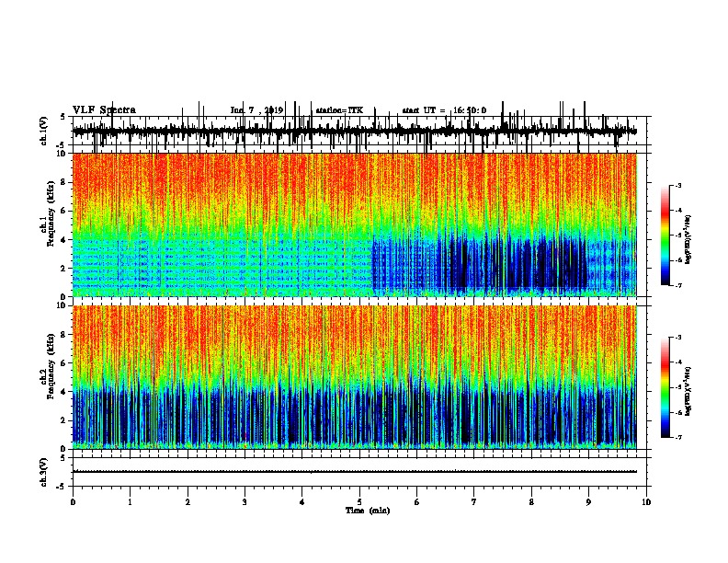Viewport: 728px width, 563px height.
Task: Select the "ch.1(V)" waveform axis label
Action: point(44,131)
